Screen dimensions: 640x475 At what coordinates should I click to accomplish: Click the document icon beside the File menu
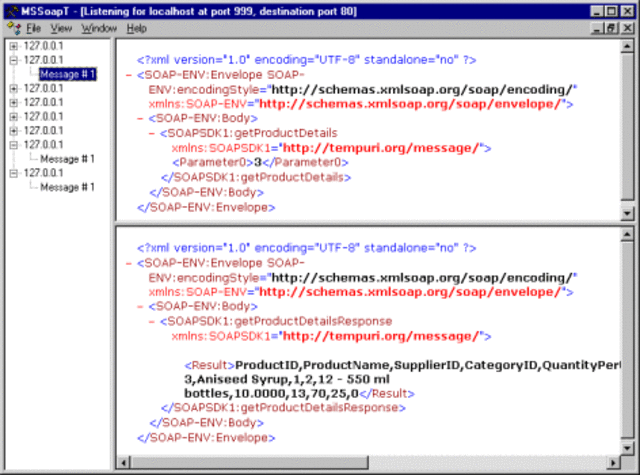(14, 29)
